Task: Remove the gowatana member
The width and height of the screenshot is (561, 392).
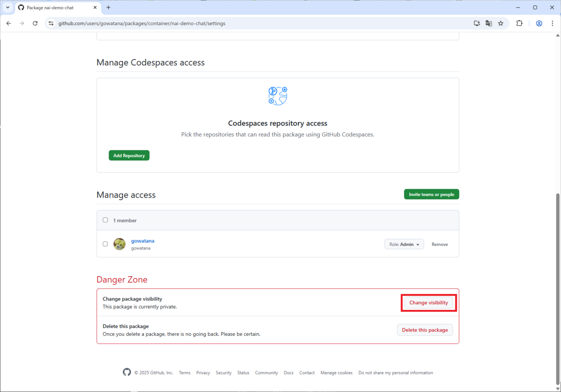Action: click(439, 244)
